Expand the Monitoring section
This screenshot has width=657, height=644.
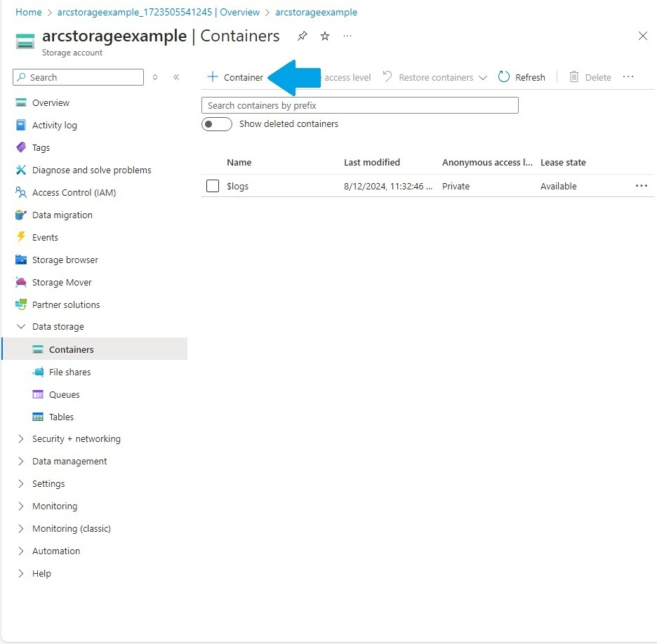pyautogui.click(x=21, y=507)
